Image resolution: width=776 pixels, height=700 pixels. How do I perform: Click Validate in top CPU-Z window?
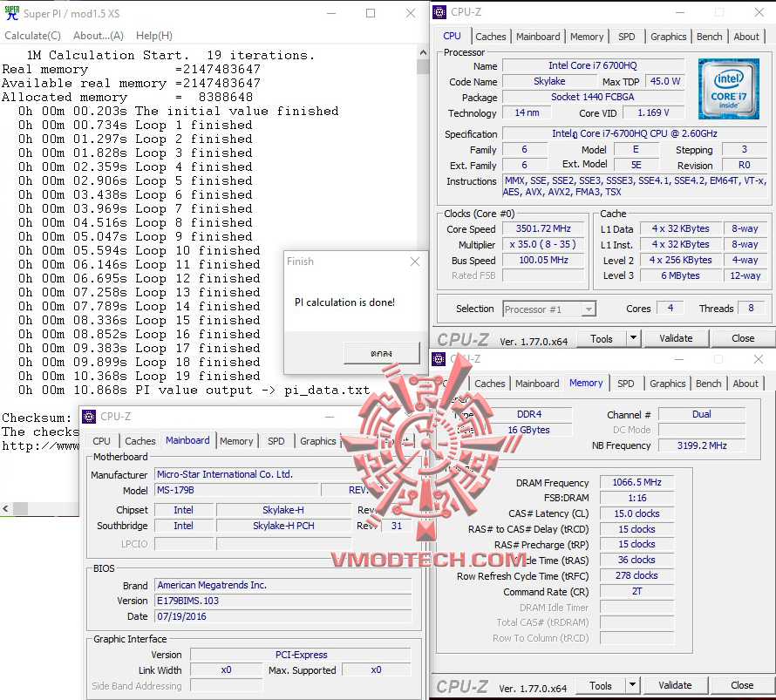point(676,338)
